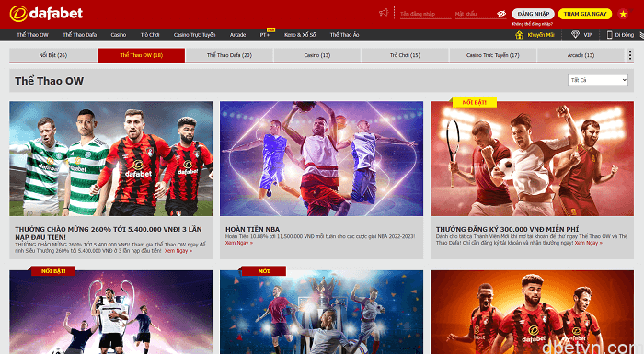Open PT+ menu with new badge

(265, 35)
